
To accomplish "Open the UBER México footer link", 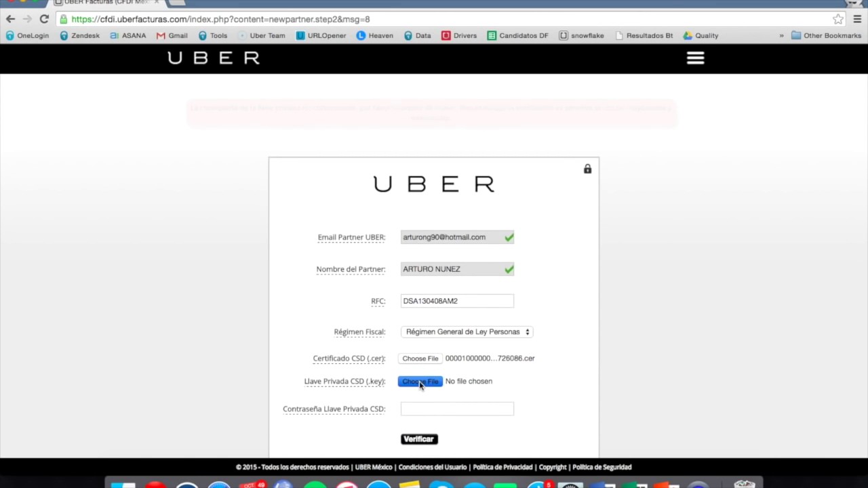I will (x=374, y=467).
